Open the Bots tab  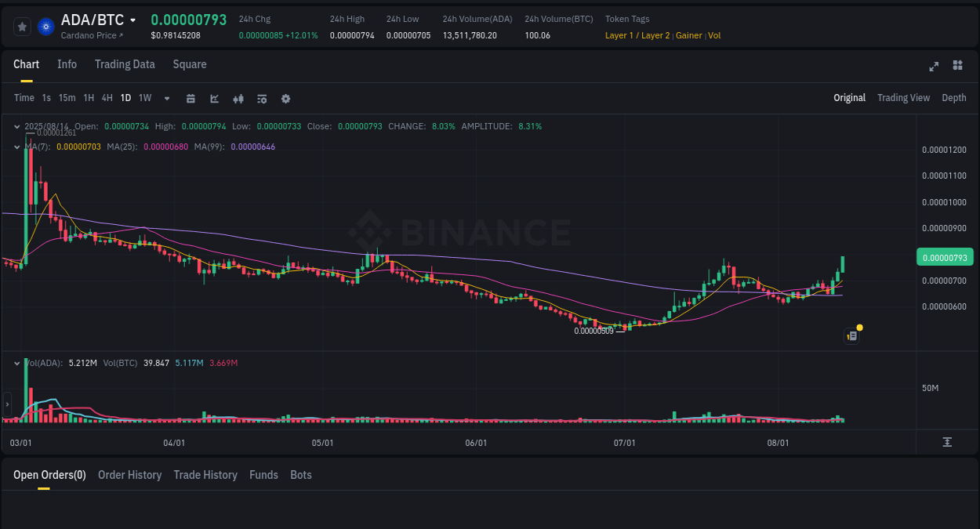[301, 475]
